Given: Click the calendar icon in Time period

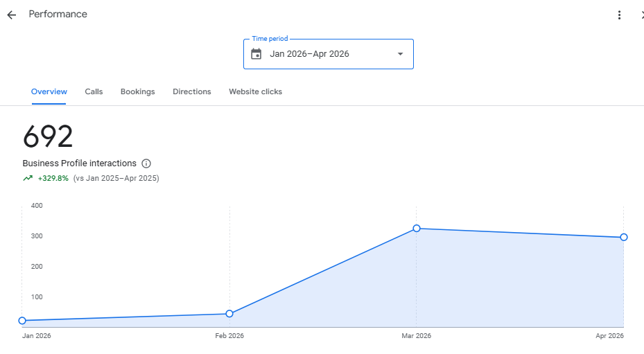Looking at the screenshot, I should click(256, 54).
